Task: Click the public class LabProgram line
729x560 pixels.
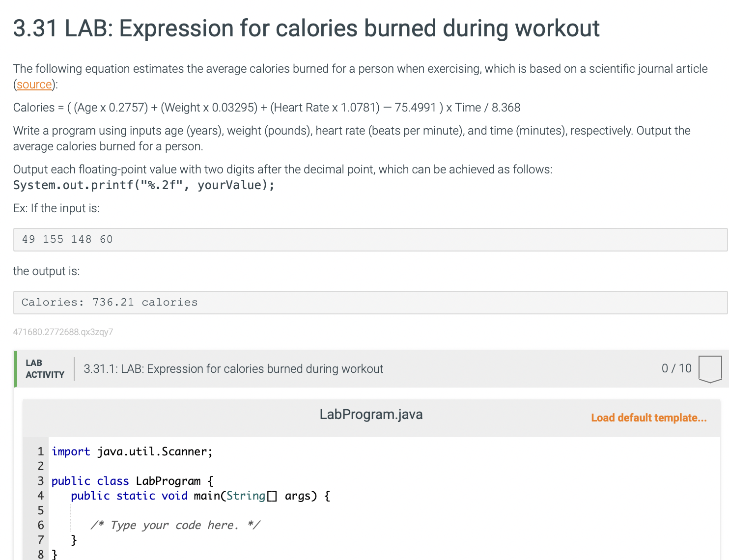Action: (x=132, y=481)
